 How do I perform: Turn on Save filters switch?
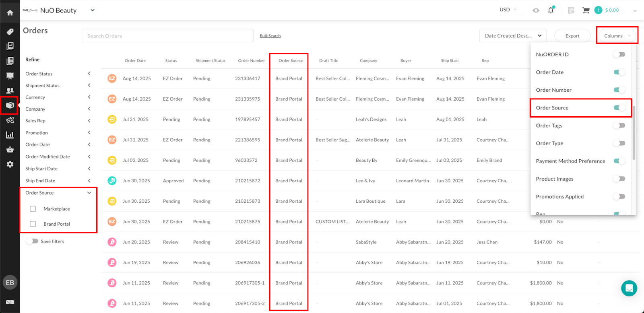tap(32, 241)
